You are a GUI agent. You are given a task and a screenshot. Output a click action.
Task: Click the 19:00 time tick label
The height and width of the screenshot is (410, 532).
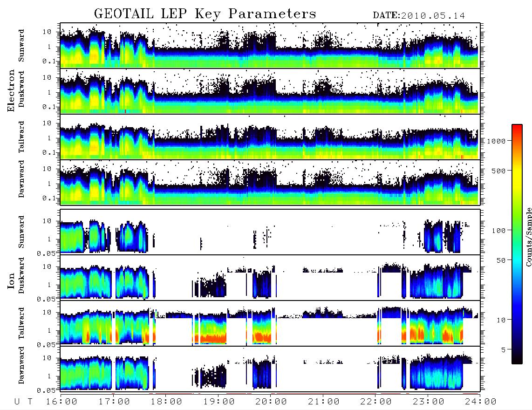click(219, 402)
